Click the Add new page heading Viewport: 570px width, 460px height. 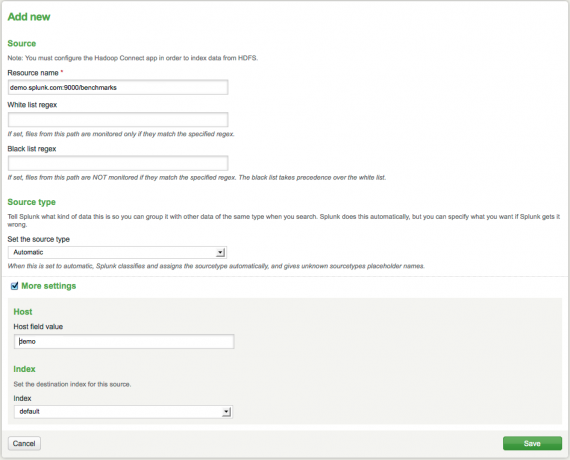click(29, 17)
